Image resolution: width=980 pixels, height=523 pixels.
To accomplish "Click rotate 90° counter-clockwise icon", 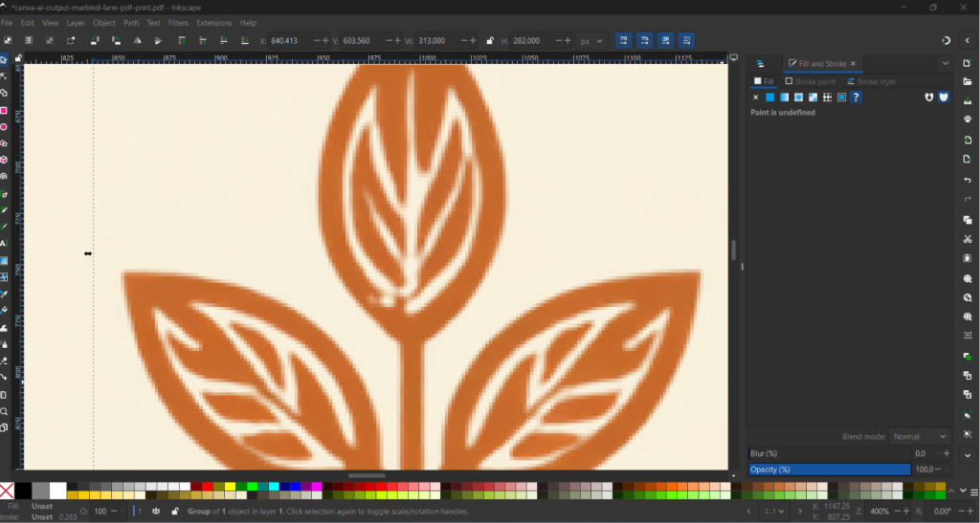I will 95,40.
